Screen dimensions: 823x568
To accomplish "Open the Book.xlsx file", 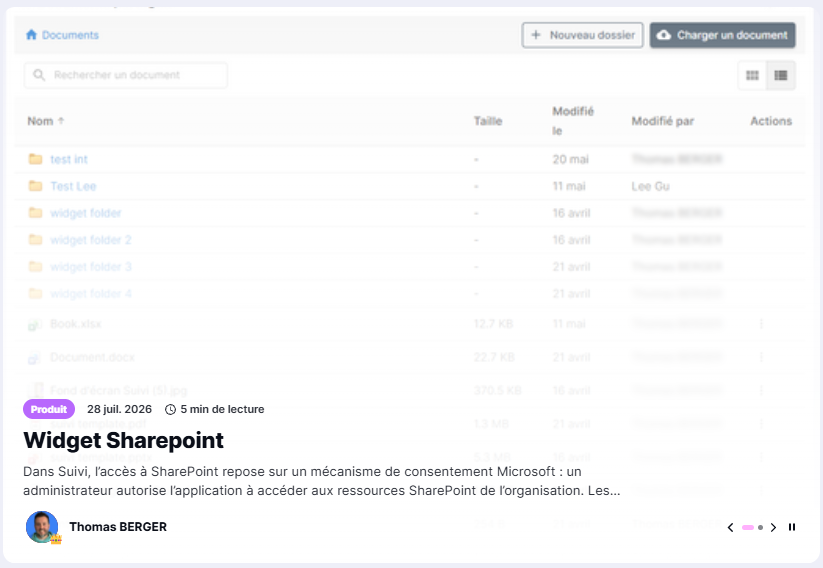I will (x=76, y=324).
